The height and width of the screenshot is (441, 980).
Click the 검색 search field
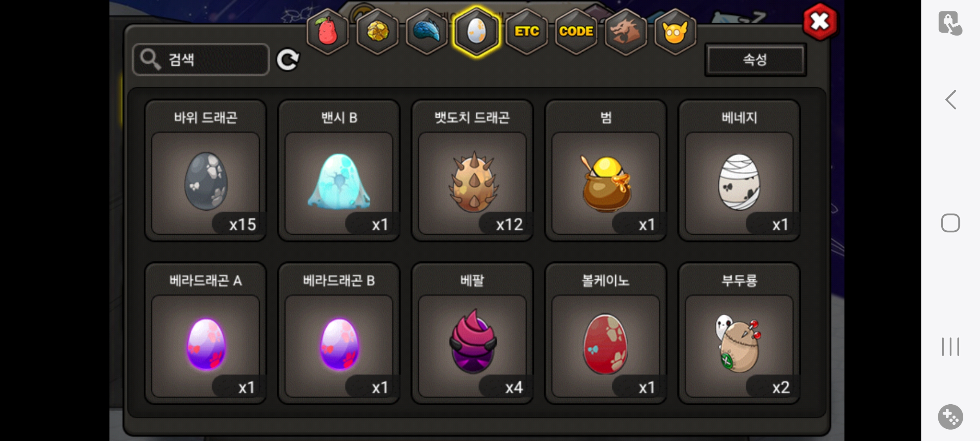click(x=201, y=60)
